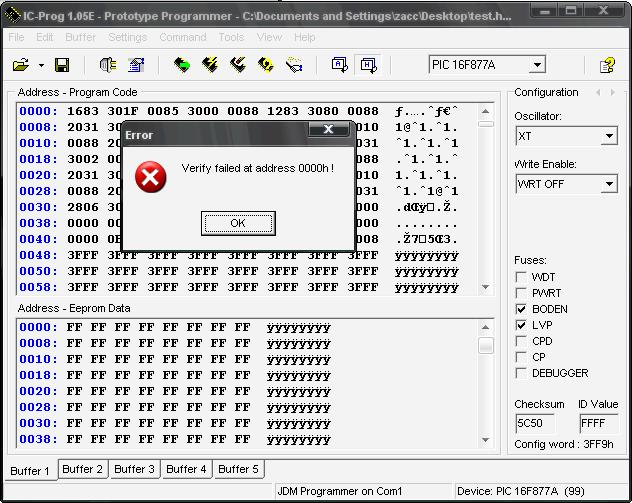Click the red error X icon
This screenshot has width=632, height=503.
[150, 177]
